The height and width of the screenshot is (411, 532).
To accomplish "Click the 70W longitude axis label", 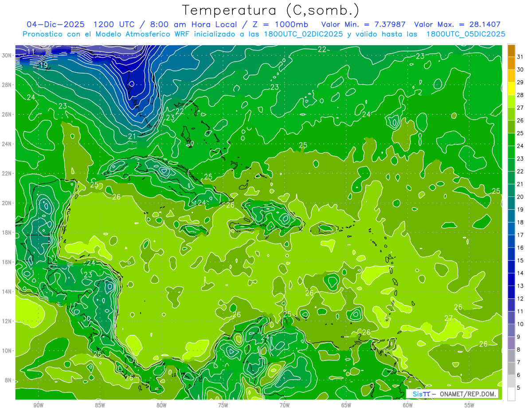I will pos(285,405).
